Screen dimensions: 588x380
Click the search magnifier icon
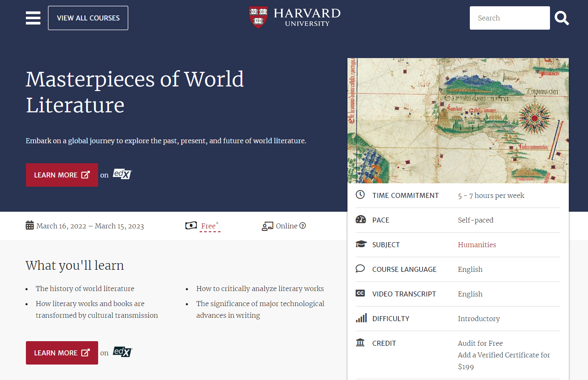[x=562, y=18]
